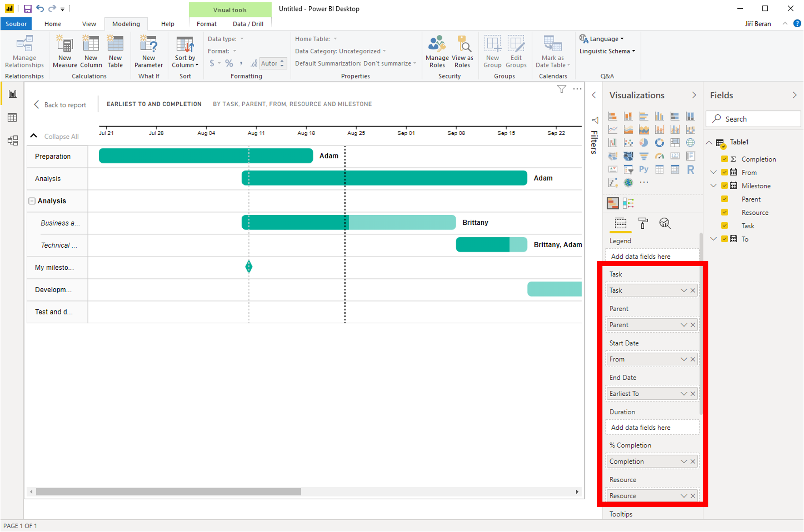This screenshot has height=532, width=804.
Task: Collapse the Analysis task group
Action: coord(33,200)
